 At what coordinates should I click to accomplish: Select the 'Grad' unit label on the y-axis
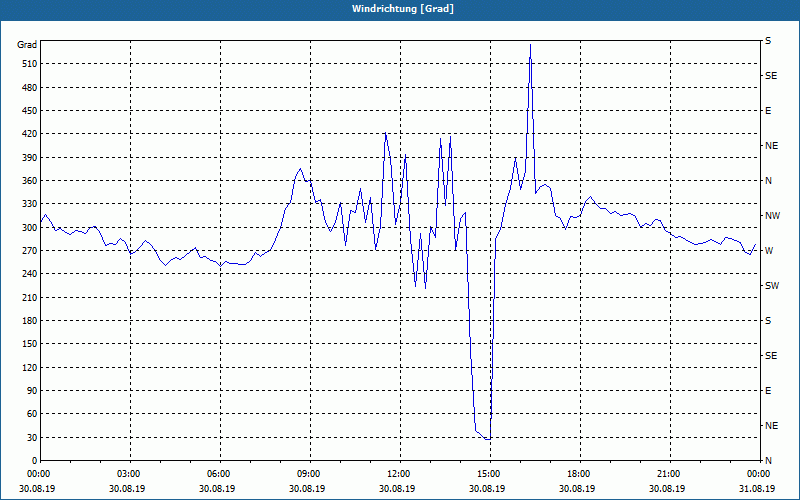27,45
